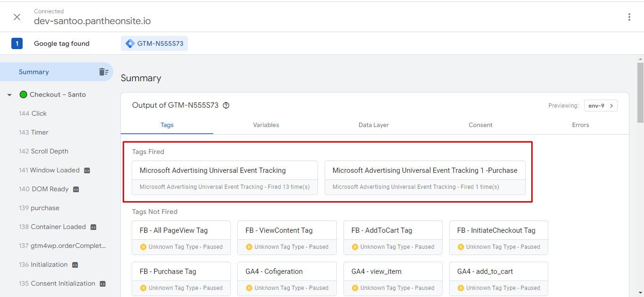This screenshot has height=297, width=644.
Task: Open the GA4 - add_to_cart tag card
Action: coord(499,279)
